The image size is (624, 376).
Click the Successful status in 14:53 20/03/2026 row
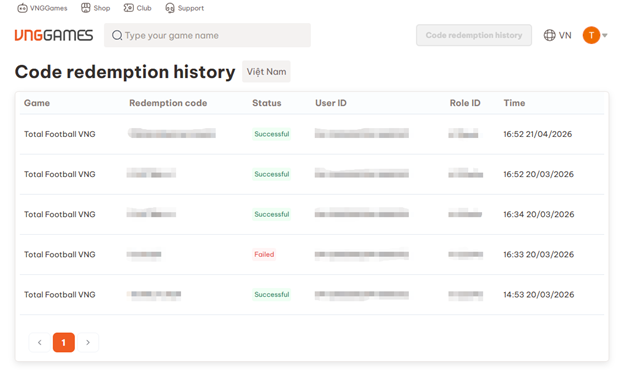pyautogui.click(x=272, y=294)
